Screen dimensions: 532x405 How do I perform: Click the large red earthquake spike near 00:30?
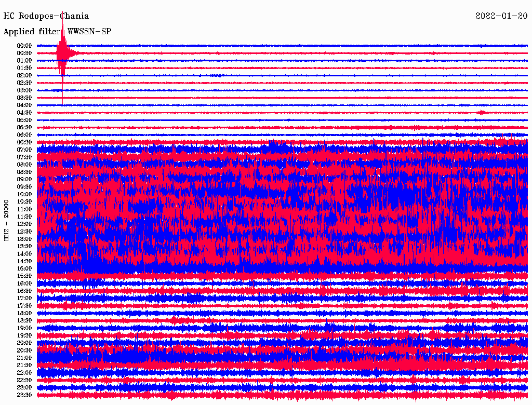(x=62, y=55)
